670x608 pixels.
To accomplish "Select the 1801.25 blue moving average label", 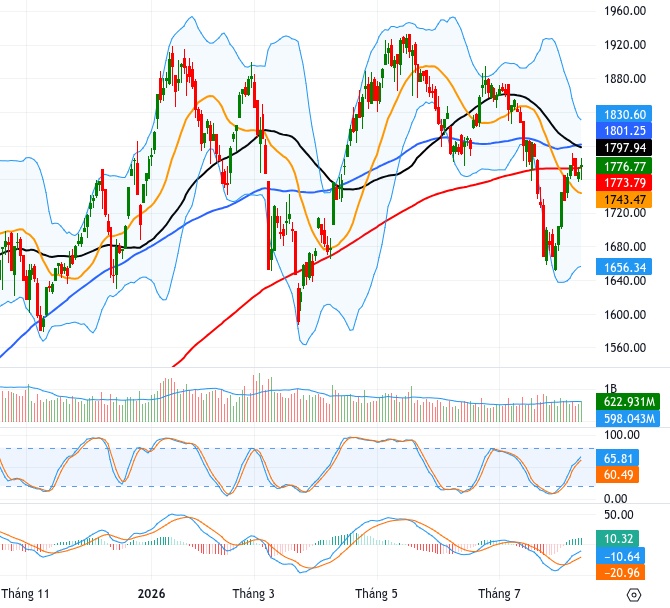I will (x=624, y=131).
